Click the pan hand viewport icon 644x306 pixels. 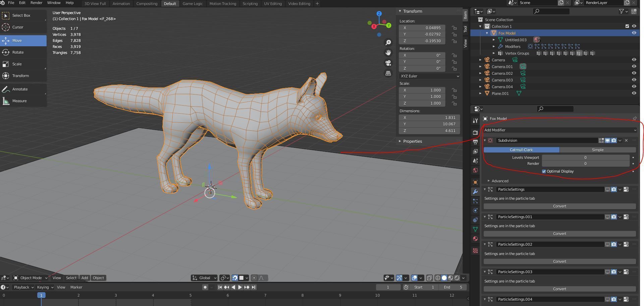388,53
